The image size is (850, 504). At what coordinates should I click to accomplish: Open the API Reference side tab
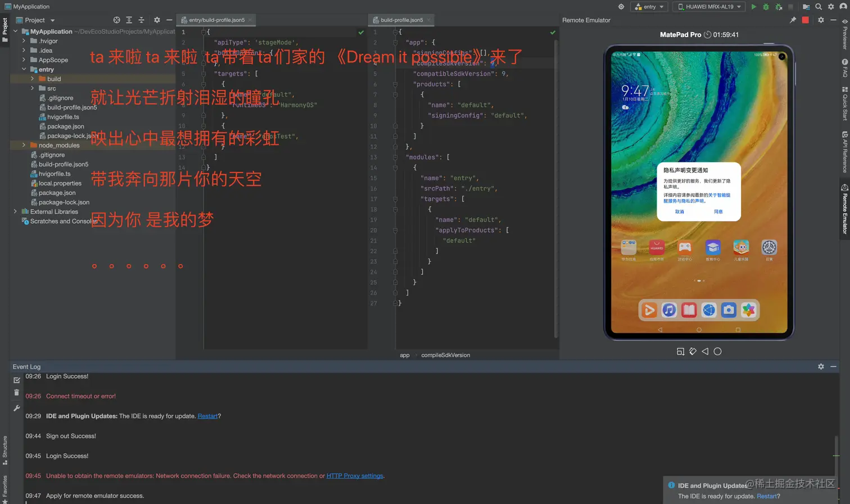pos(844,152)
